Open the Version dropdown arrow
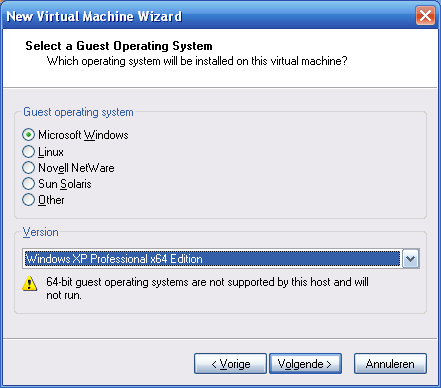Image resolution: width=441 pixels, height=388 pixels. [x=410, y=259]
